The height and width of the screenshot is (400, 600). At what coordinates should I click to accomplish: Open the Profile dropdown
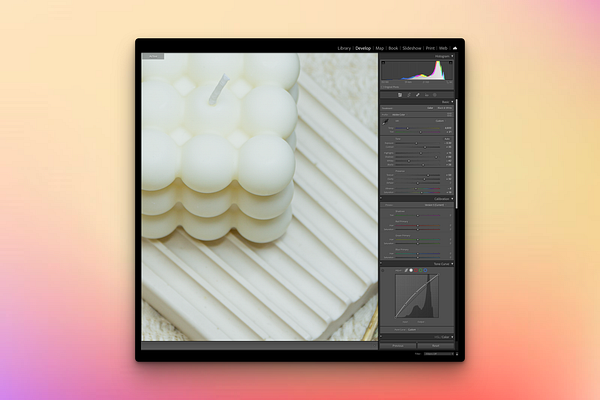pyautogui.click(x=399, y=114)
